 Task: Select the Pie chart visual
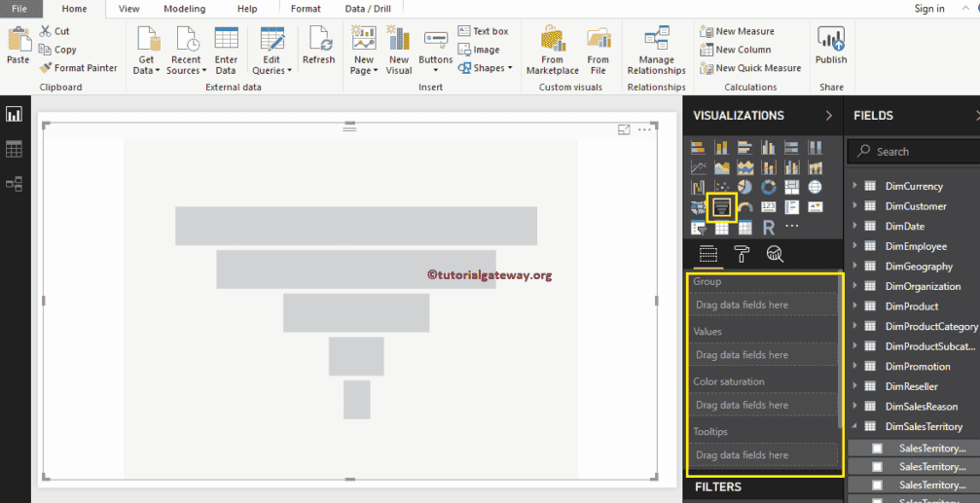(x=745, y=187)
